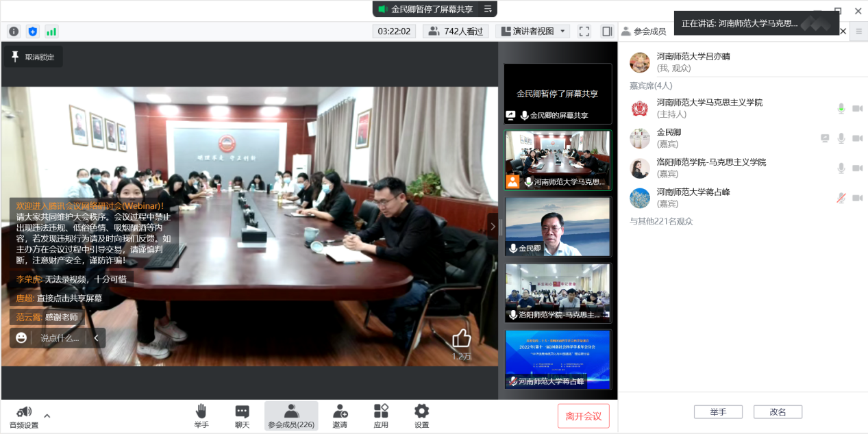Click the 说点什么 chat input field

pyautogui.click(x=60, y=337)
